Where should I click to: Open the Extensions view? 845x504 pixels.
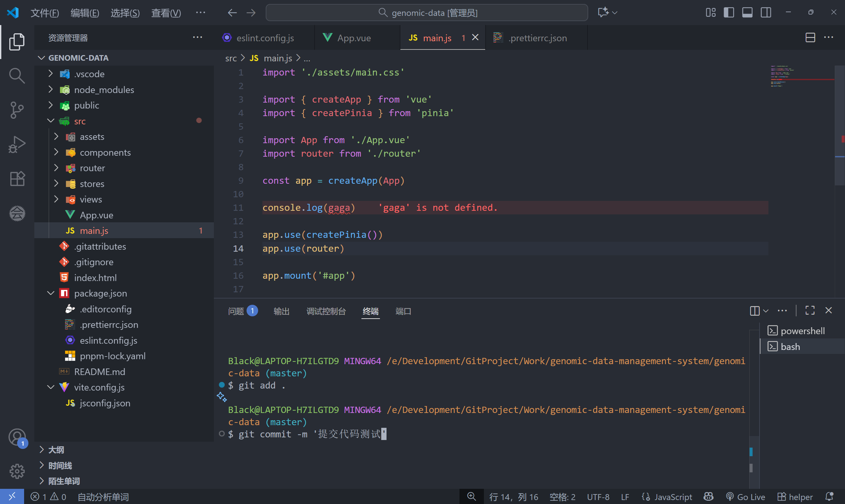17,179
